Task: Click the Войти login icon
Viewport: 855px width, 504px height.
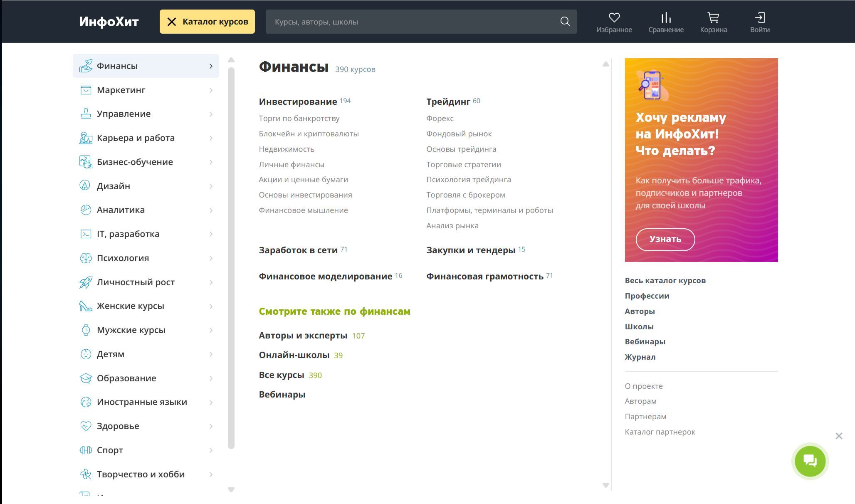Action: (760, 17)
